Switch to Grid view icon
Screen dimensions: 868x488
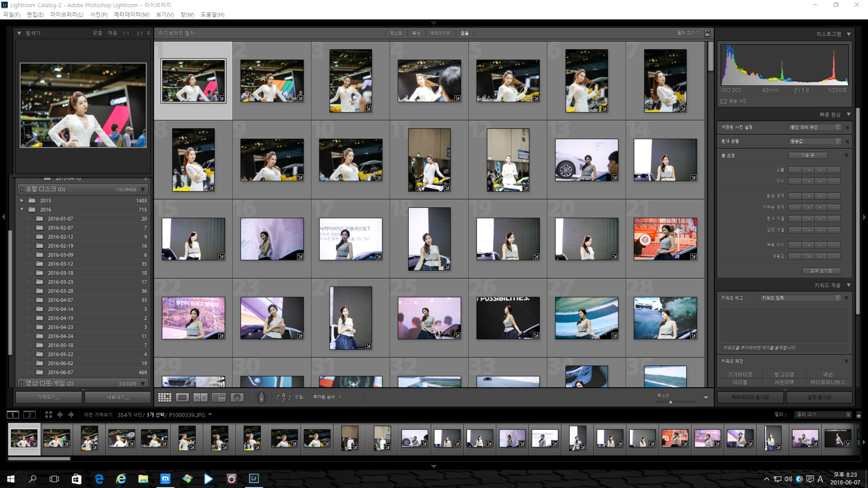tap(165, 397)
